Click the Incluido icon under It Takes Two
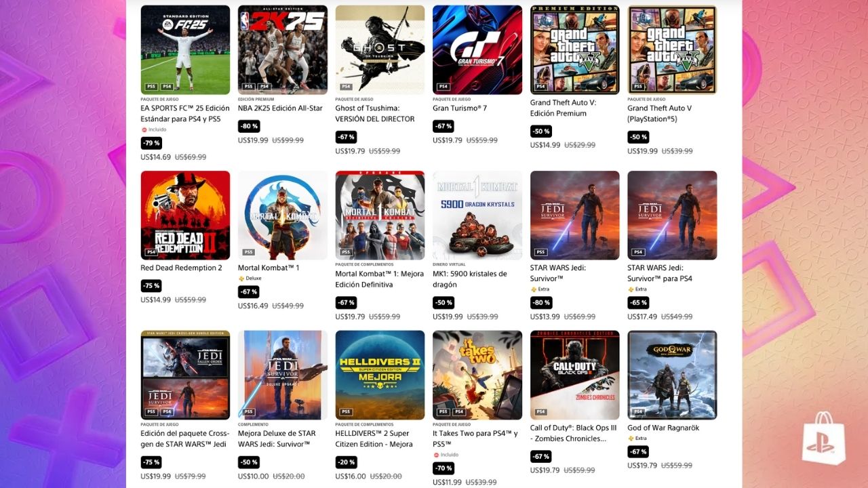868x488 pixels. pyautogui.click(x=436, y=455)
